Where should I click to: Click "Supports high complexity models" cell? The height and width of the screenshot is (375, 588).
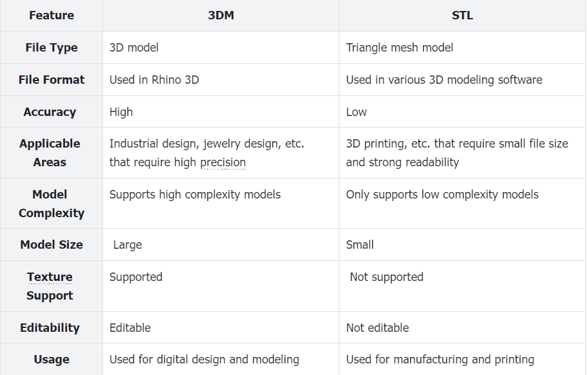point(221,203)
